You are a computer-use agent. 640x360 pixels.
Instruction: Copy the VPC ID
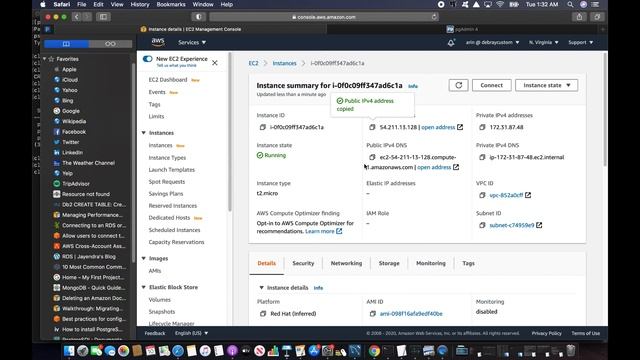(482, 195)
